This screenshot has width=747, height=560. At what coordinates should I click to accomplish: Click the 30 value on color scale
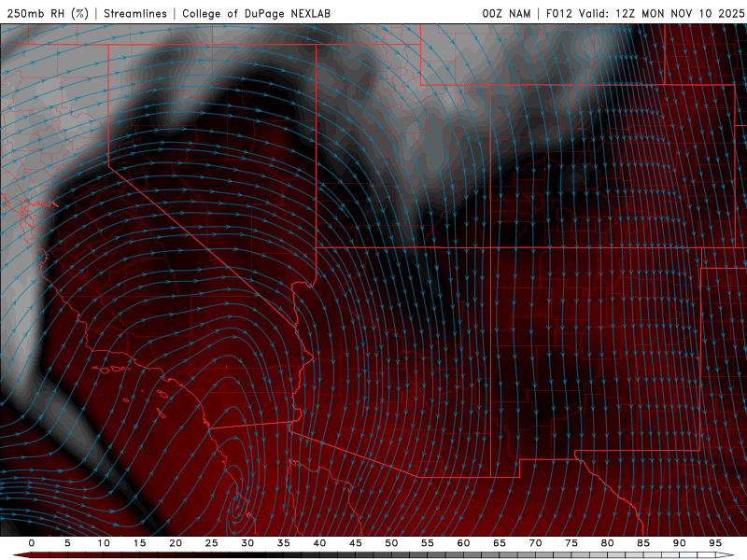coord(247,543)
